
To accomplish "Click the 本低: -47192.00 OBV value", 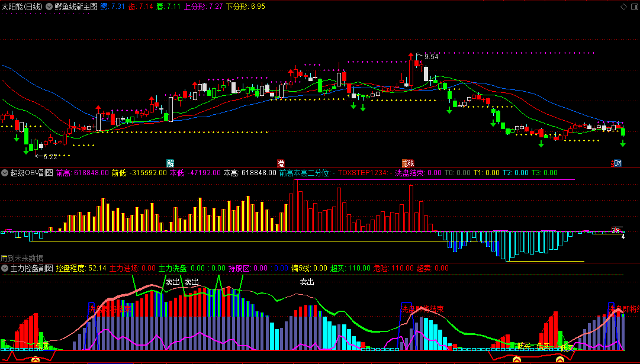I will (195, 173).
